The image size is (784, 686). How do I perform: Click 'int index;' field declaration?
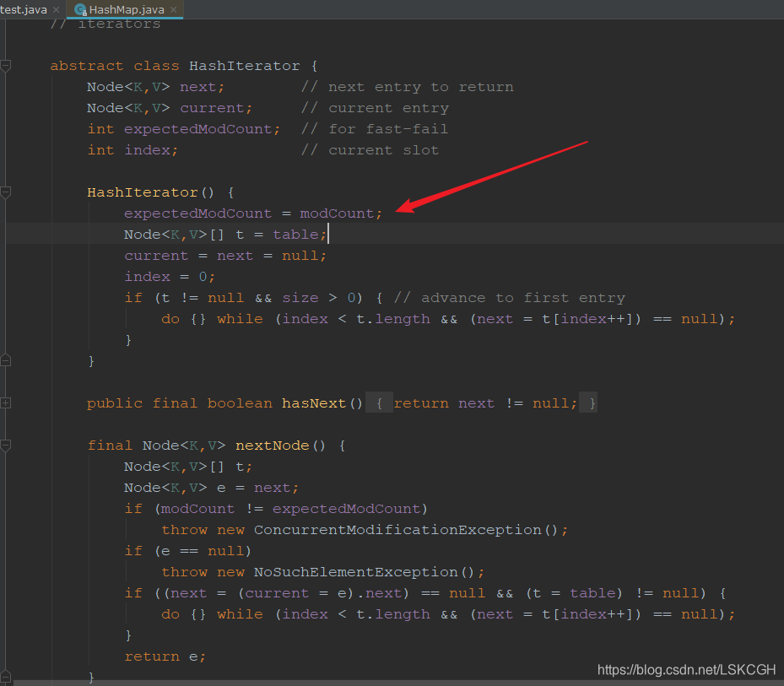coord(132,150)
